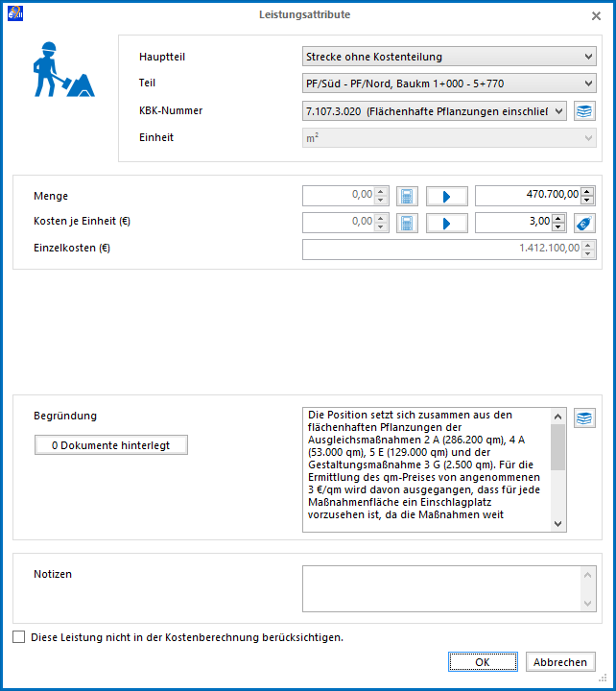
Task: Cancel with the Abbrechen button
Action: click(x=560, y=662)
